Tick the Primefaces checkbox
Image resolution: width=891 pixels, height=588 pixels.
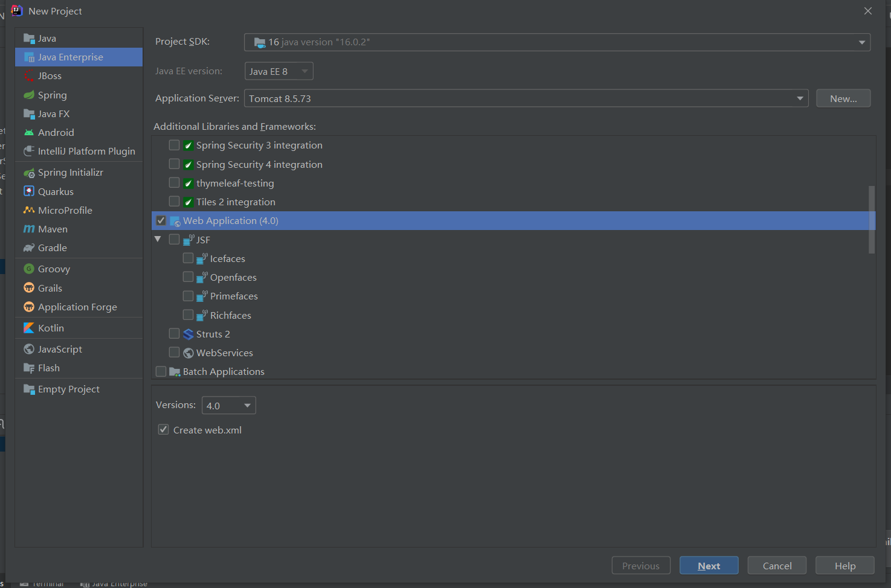[x=188, y=296]
